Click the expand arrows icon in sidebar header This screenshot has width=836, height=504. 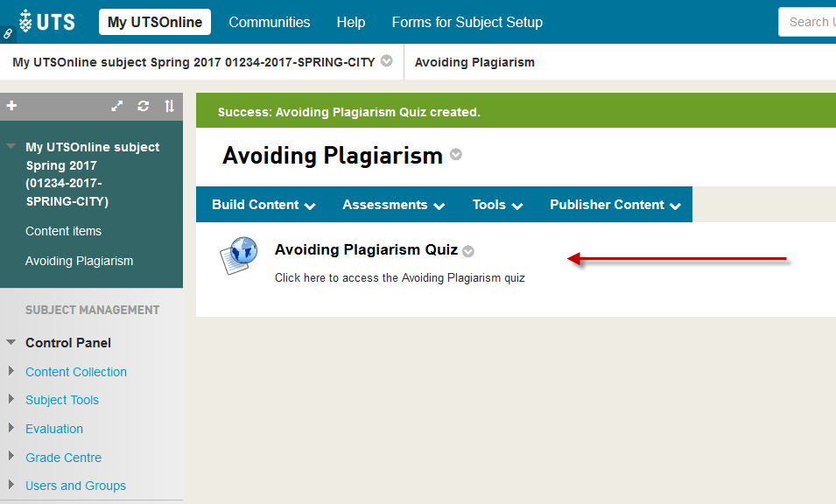click(117, 107)
